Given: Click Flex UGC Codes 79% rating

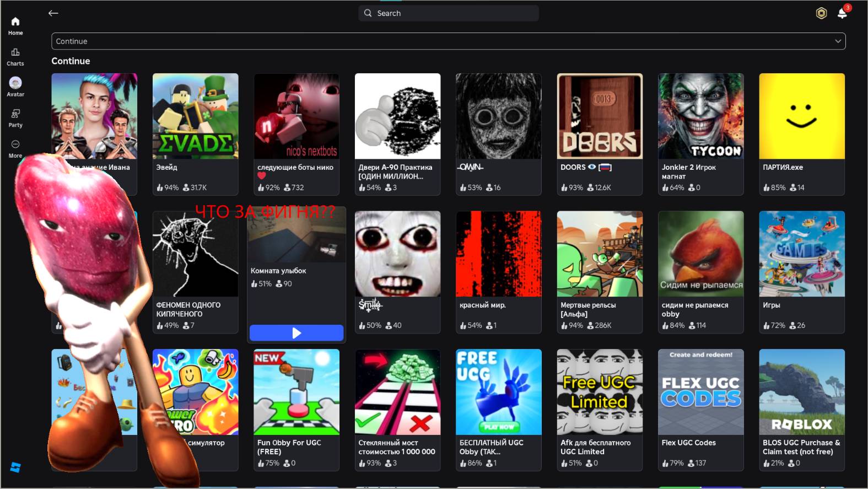Looking at the screenshot, I should click(x=677, y=463).
